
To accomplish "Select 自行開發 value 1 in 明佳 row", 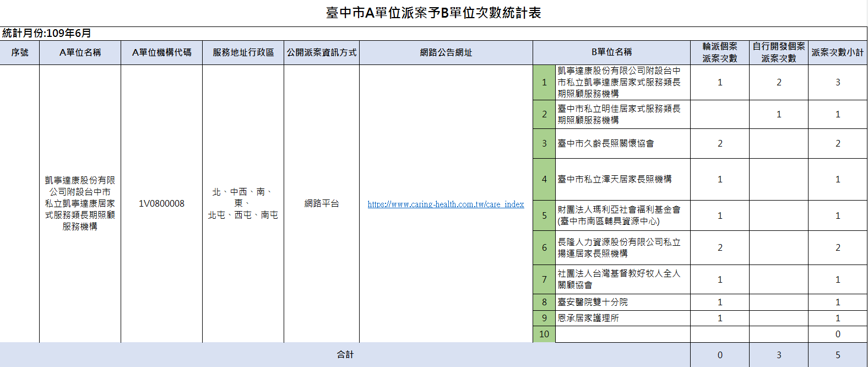I will click(x=779, y=114).
